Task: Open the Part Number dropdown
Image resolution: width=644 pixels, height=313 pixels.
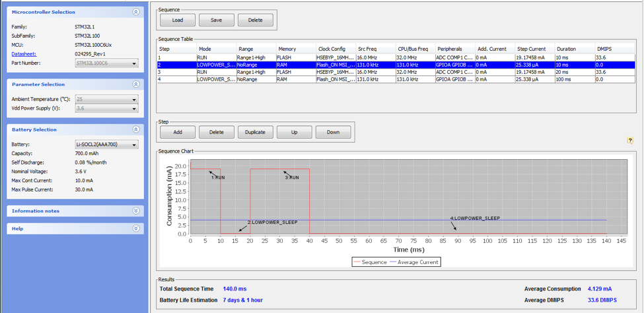Action: [106, 63]
